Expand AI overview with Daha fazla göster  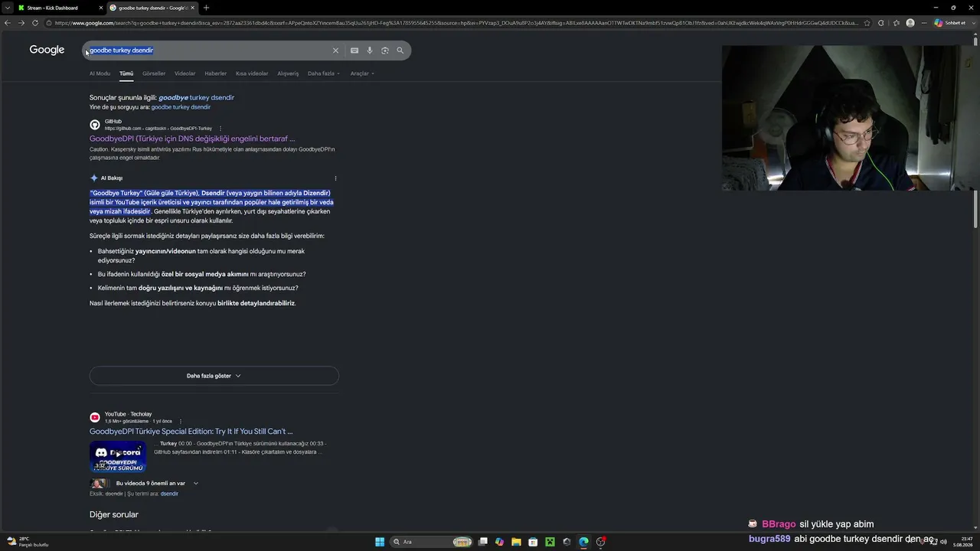[x=214, y=376]
